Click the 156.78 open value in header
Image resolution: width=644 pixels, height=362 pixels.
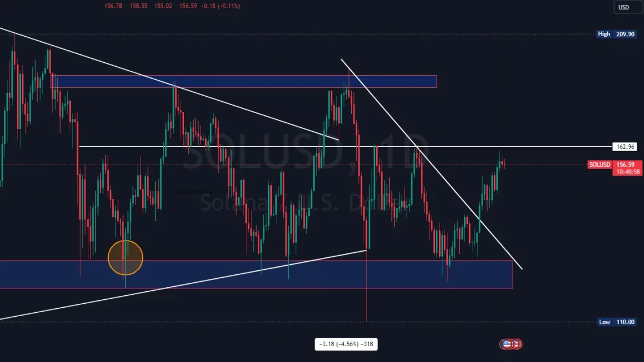pos(113,6)
